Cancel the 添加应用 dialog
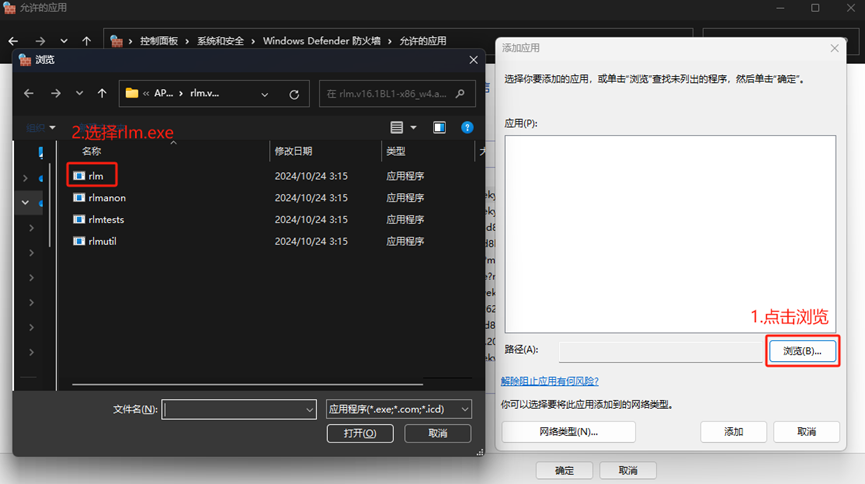This screenshot has width=865, height=484. (807, 432)
